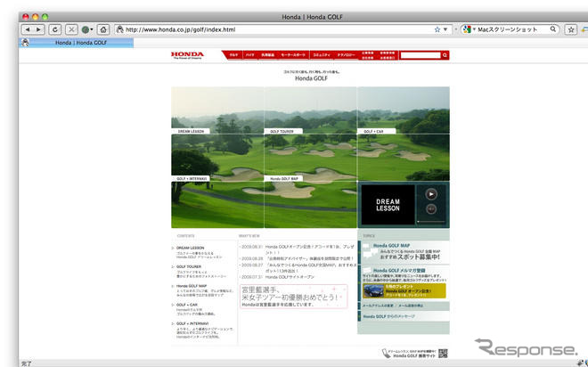588x367 pixels.
Task: Click the lower round DREAM LESSON player button
Action: [x=431, y=209]
